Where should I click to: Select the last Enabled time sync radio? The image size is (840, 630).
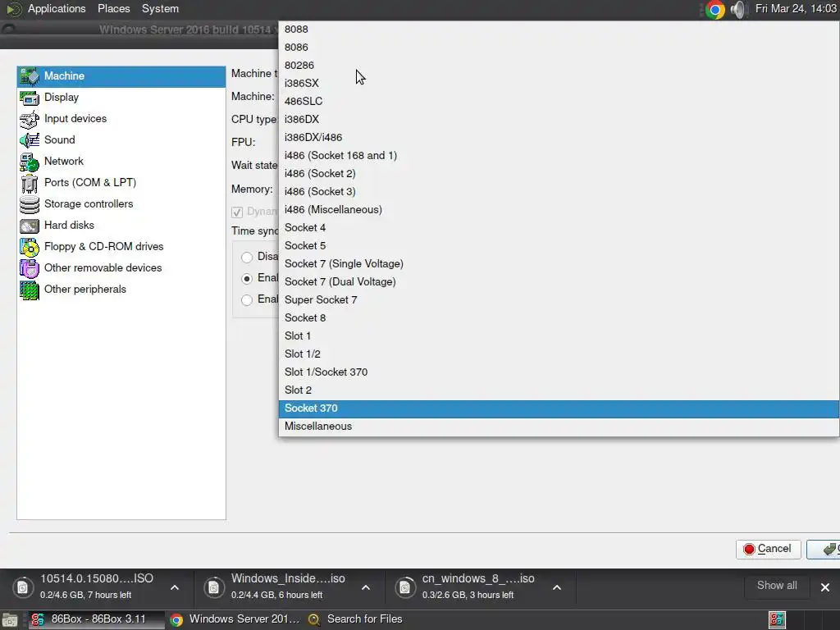[247, 300]
